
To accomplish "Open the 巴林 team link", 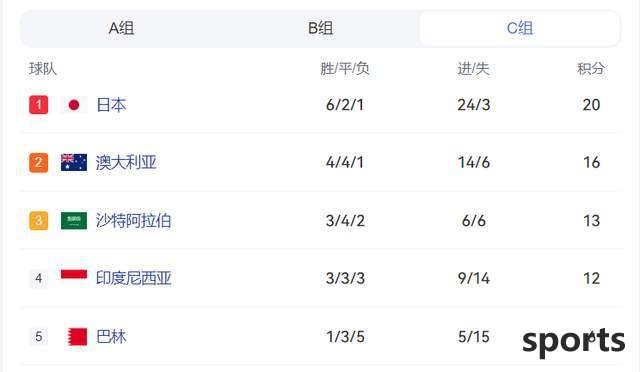I will coord(111,336).
